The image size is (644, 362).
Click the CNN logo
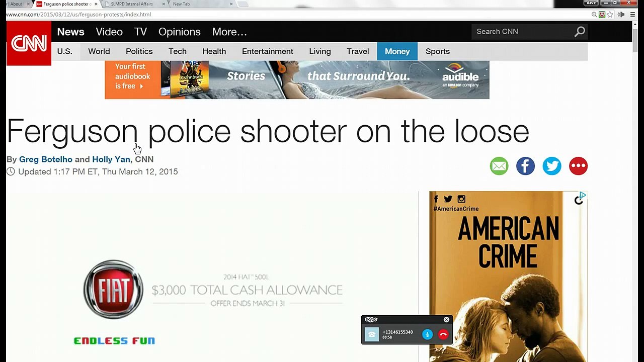coord(29,44)
